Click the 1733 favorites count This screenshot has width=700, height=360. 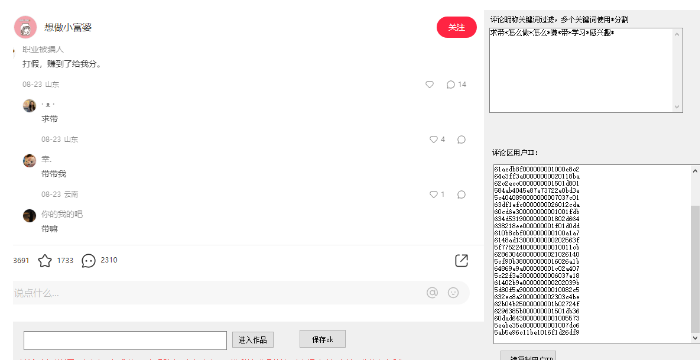coord(65,260)
